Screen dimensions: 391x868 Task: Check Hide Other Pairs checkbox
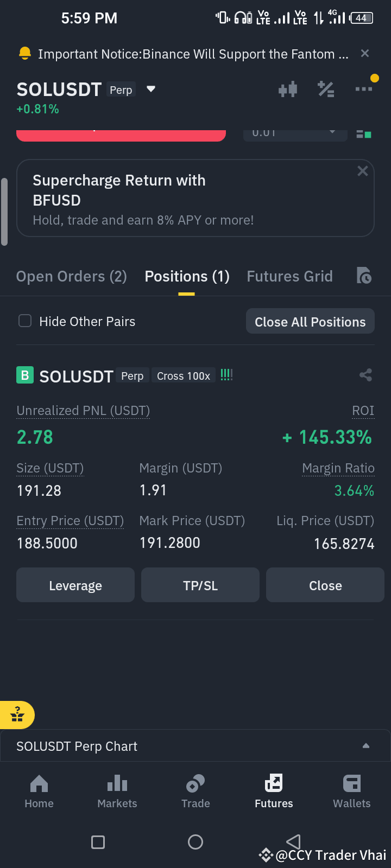pos(25,321)
